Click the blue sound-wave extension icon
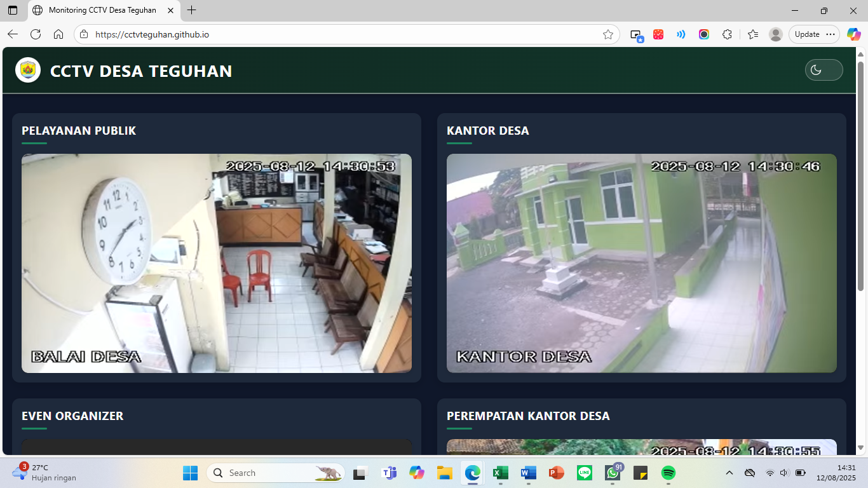The width and height of the screenshot is (868, 488). [681, 34]
